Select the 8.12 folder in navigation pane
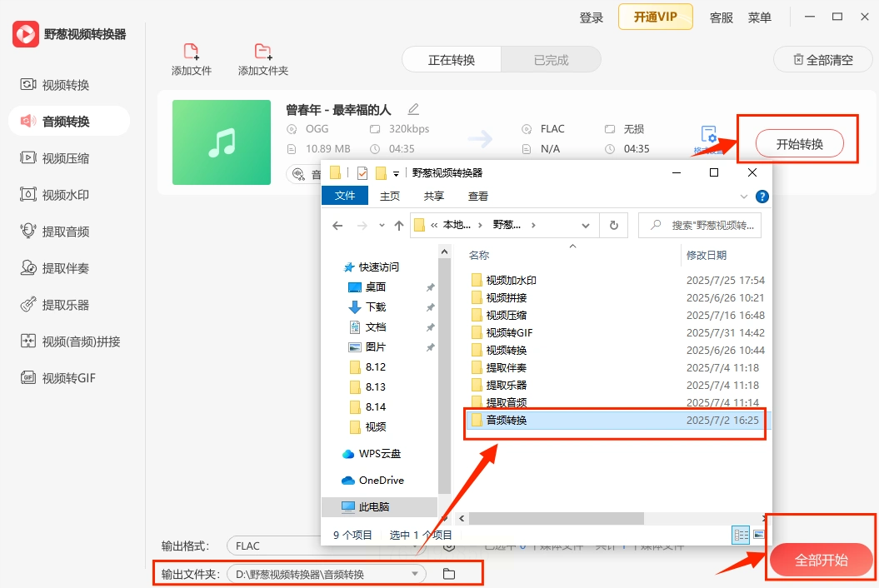Screen dimensions: 879x588 click(367, 367)
